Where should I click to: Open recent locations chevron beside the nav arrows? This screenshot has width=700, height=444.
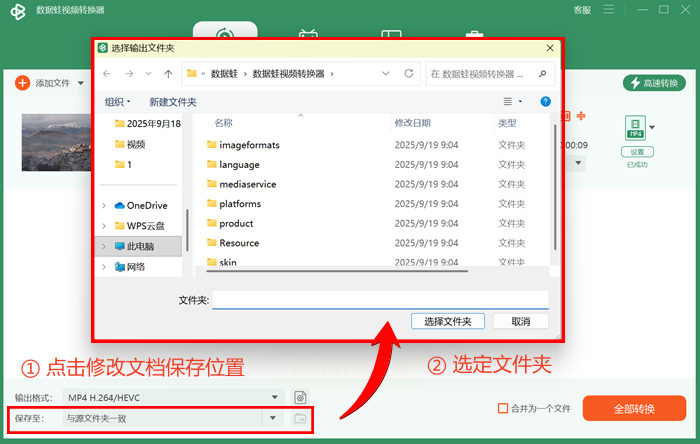(x=149, y=74)
